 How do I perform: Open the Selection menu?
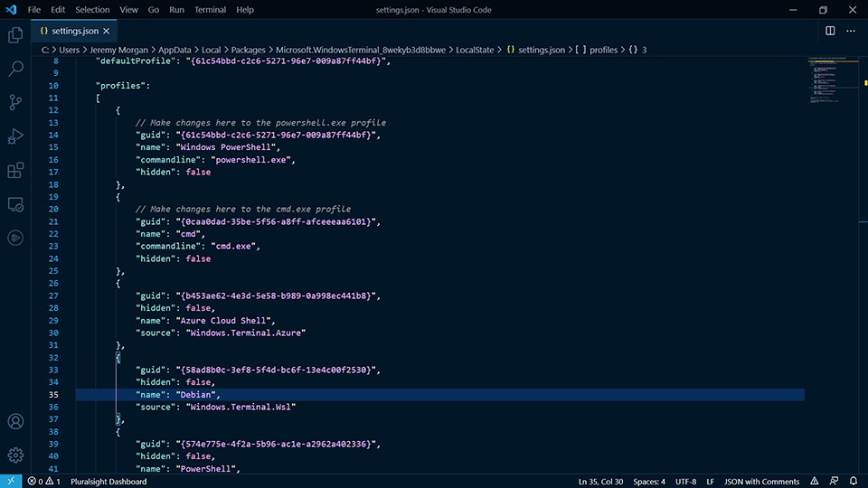(92, 9)
